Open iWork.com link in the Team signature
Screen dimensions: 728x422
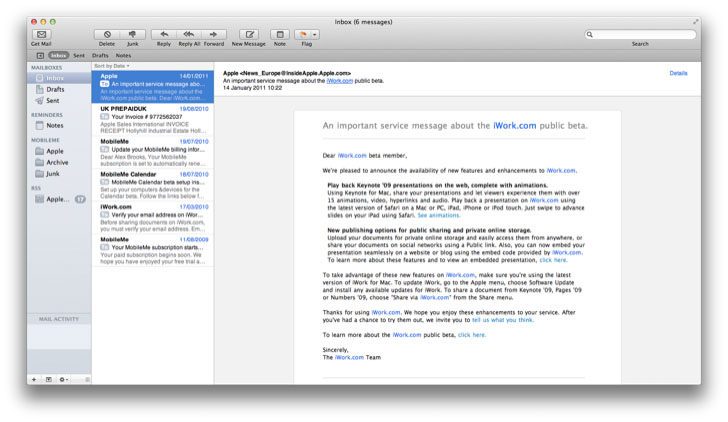click(x=349, y=357)
